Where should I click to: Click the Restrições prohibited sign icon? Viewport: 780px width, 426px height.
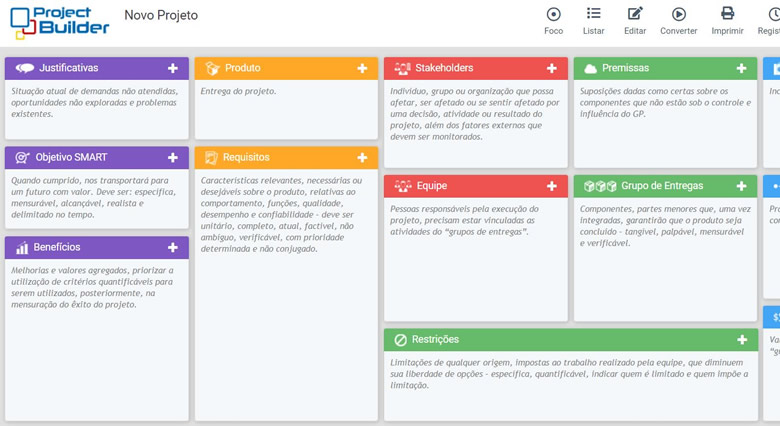[x=400, y=340]
